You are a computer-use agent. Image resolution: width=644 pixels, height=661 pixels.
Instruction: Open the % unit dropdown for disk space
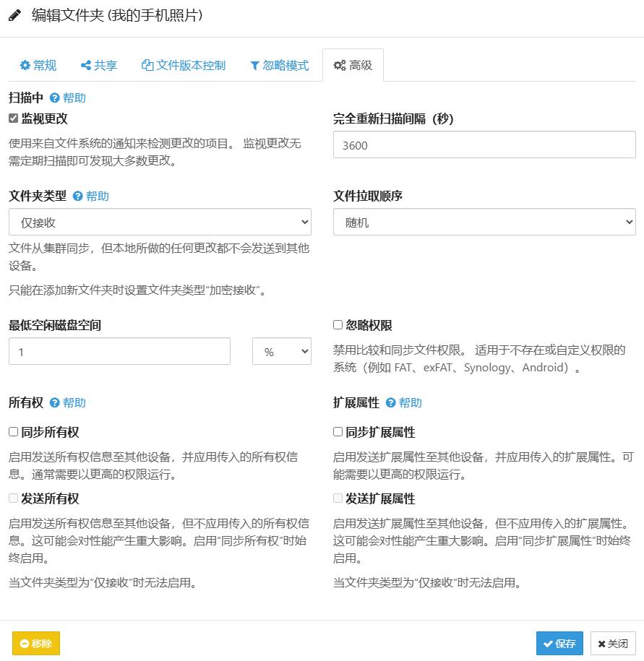[282, 351]
